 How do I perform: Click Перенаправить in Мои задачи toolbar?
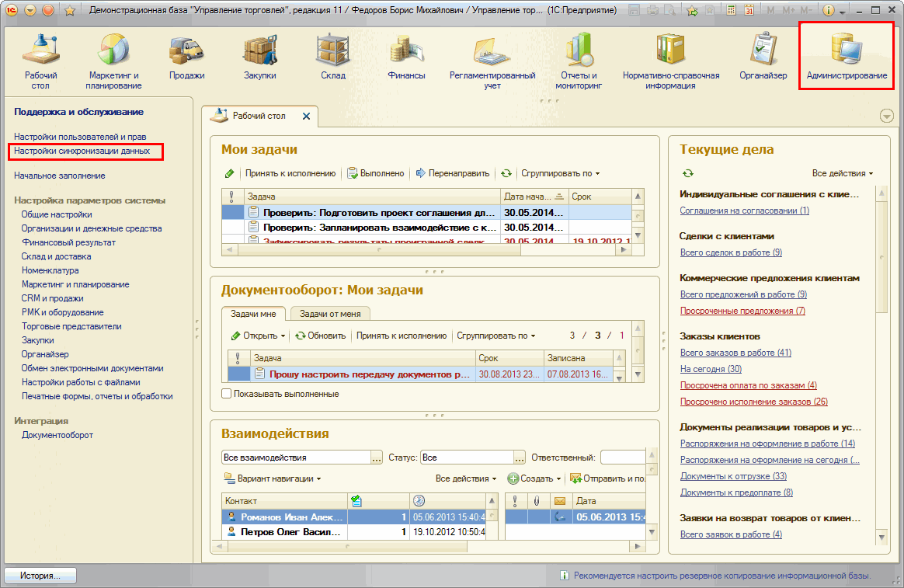[x=453, y=173]
